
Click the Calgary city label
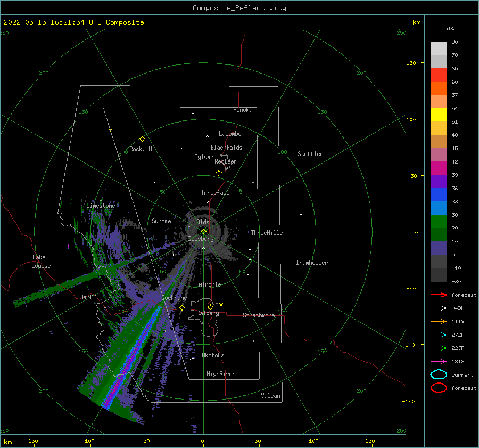pyautogui.click(x=208, y=313)
